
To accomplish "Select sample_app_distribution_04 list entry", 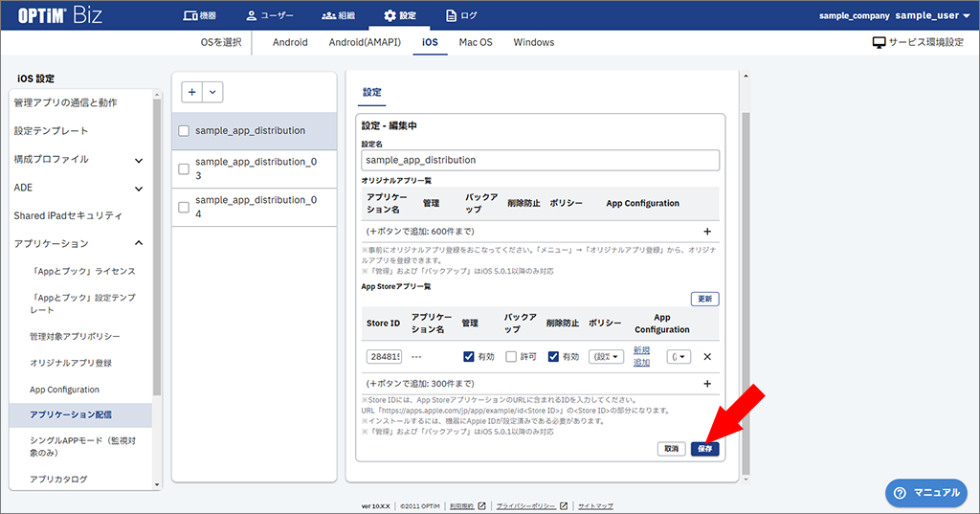I will 255,207.
